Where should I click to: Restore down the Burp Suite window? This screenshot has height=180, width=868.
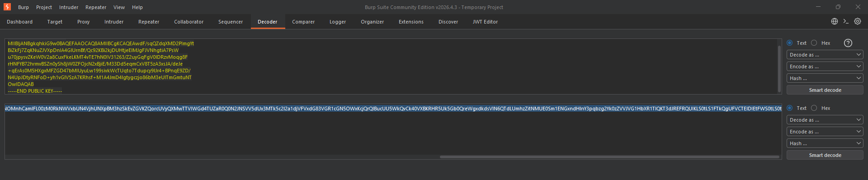click(x=838, y=7)
